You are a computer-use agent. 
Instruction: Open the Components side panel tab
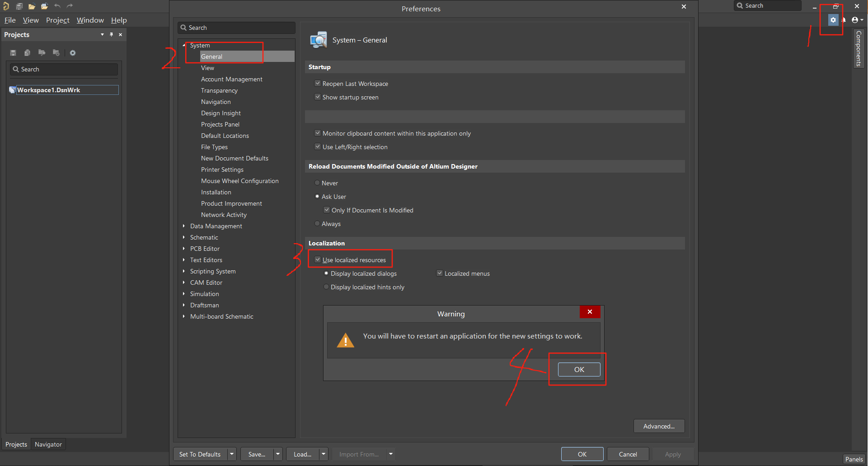(x=859, y=49)
